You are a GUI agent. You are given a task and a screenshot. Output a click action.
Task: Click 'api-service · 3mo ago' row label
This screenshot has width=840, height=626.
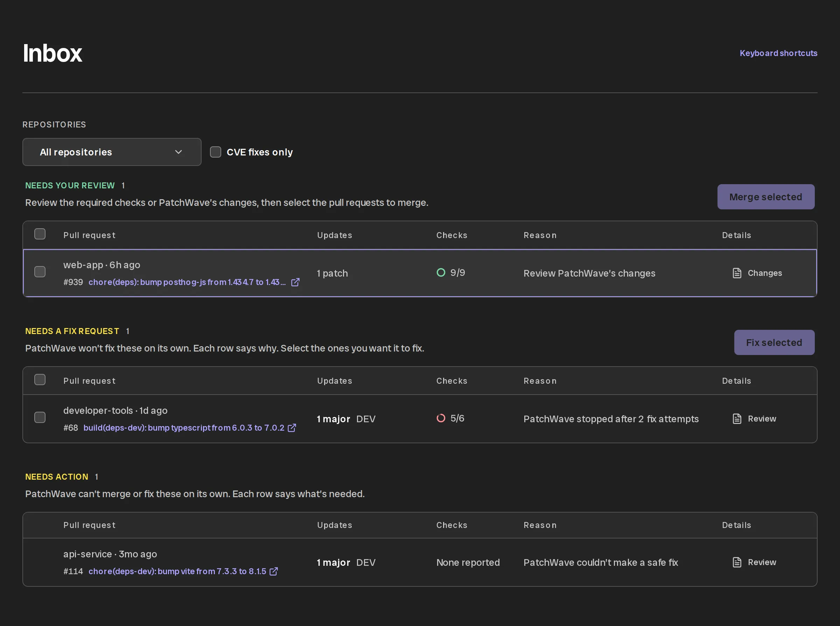pos(110,554)
